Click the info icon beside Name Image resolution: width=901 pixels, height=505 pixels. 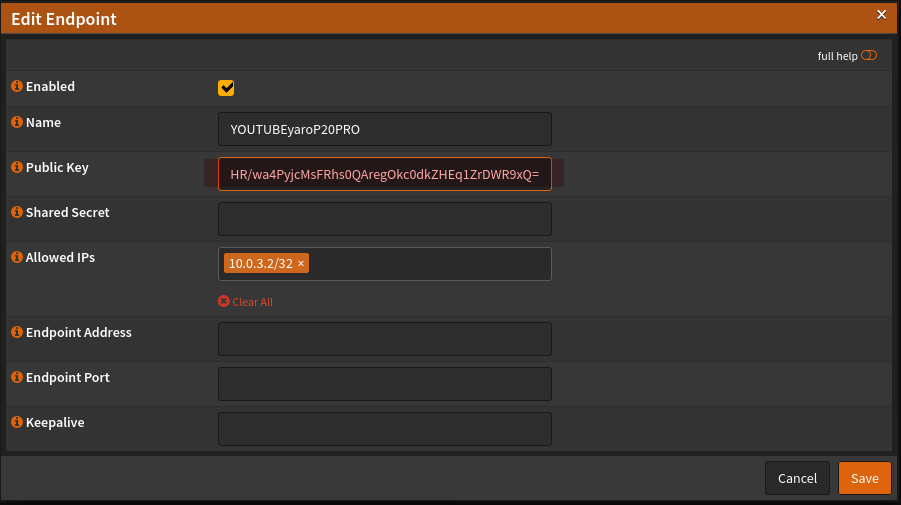(17, 122)
